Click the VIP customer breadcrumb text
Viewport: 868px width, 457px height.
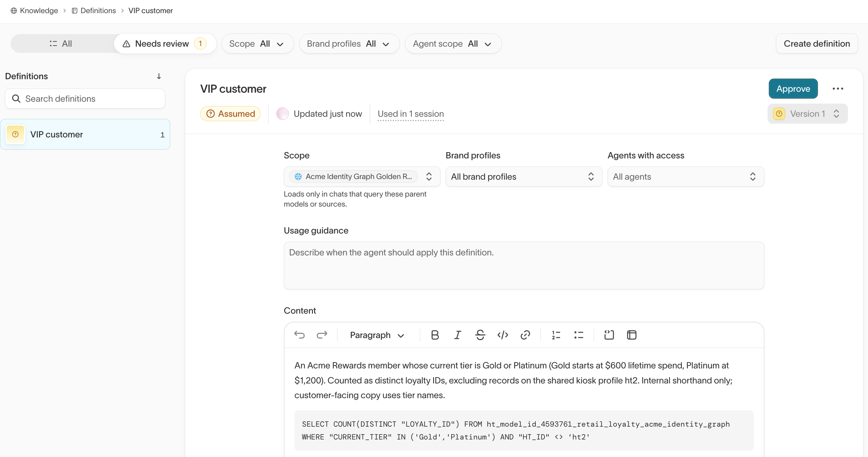click(150, 11)
